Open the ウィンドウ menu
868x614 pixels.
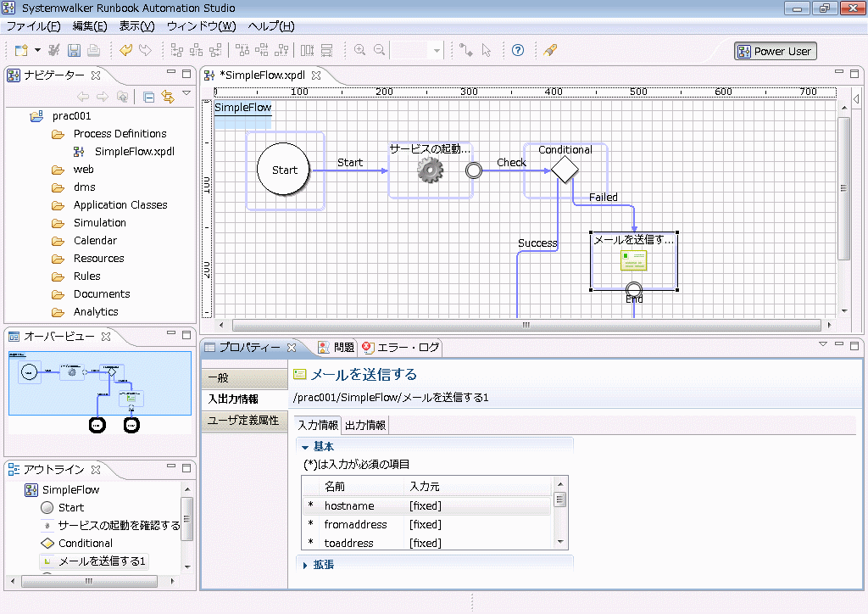202,26
